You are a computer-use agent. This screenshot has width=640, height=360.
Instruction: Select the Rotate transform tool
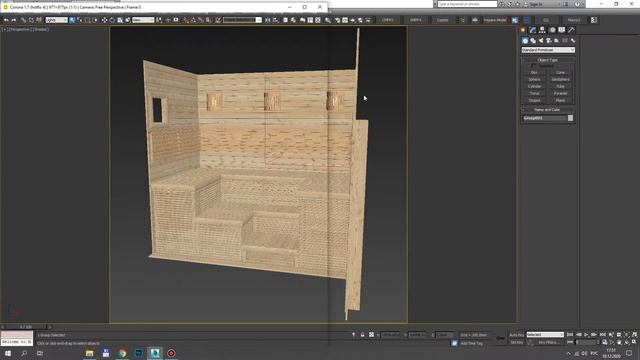(112, 20)
